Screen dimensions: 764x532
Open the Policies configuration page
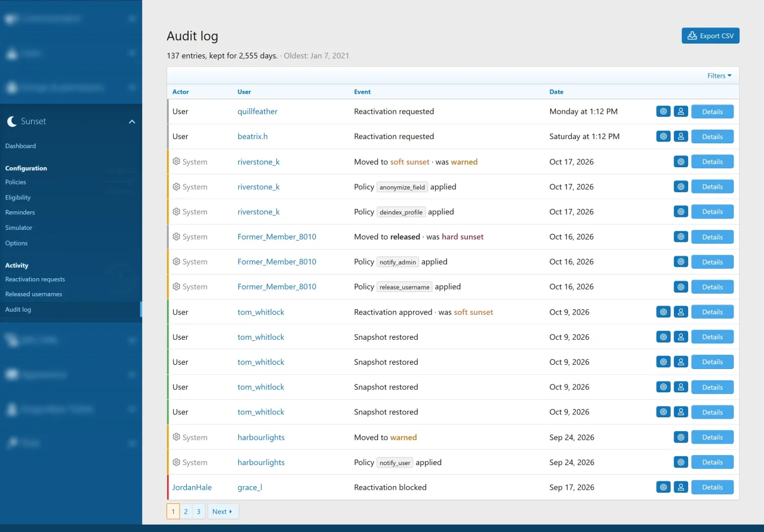tap(16, 182)
